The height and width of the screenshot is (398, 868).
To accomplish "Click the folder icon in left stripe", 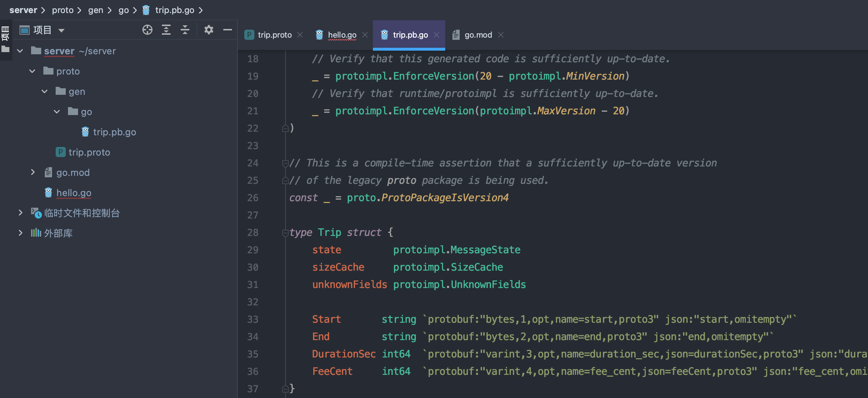I will point(5,49).
